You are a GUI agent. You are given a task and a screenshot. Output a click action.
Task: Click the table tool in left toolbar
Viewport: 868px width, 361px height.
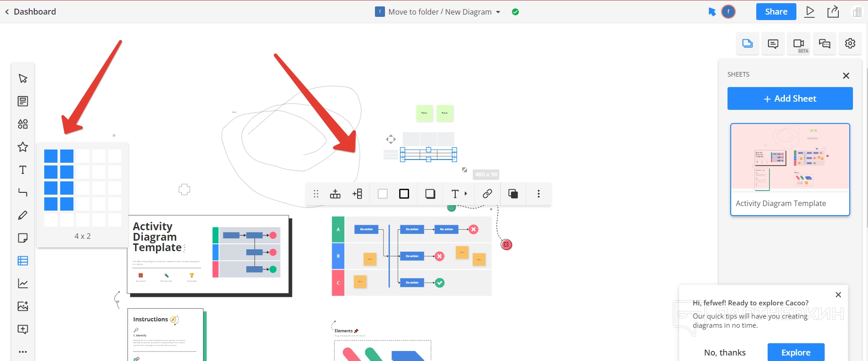pos(23,261)
